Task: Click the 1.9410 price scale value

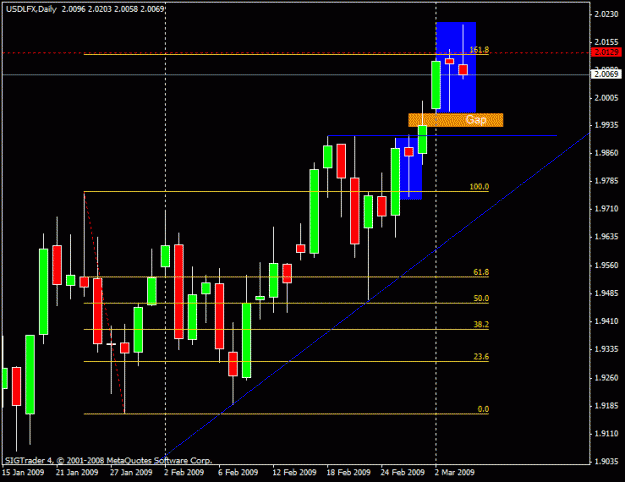Action: pyautogui.click(x=607, y=321)
